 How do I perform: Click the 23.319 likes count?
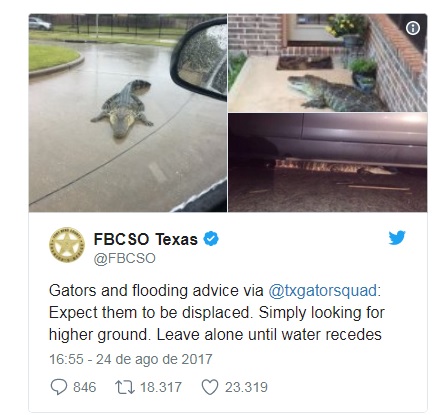tap(246, 387)
